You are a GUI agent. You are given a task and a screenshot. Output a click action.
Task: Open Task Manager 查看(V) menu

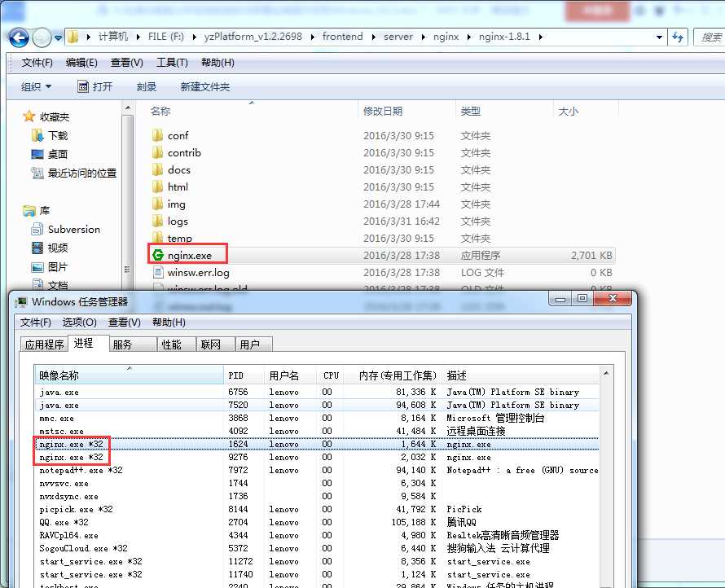pyautogui.click(x=125, y=323)
